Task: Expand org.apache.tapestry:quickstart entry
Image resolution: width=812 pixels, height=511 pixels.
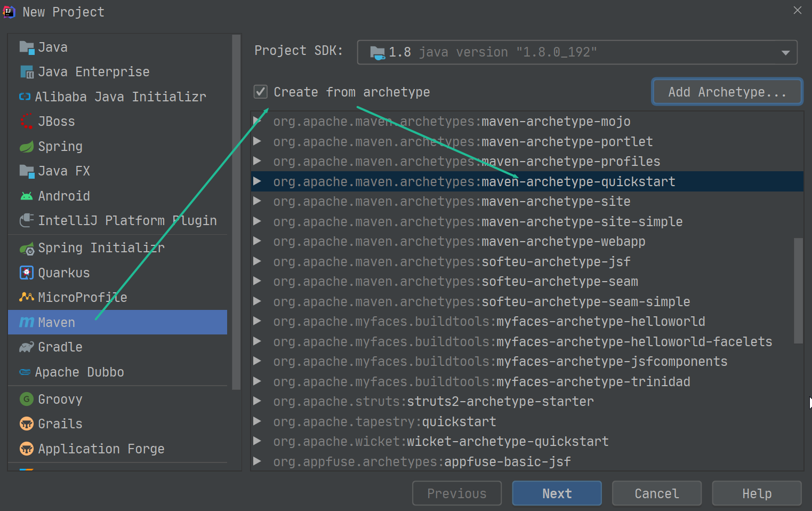Action: [257, 421]
